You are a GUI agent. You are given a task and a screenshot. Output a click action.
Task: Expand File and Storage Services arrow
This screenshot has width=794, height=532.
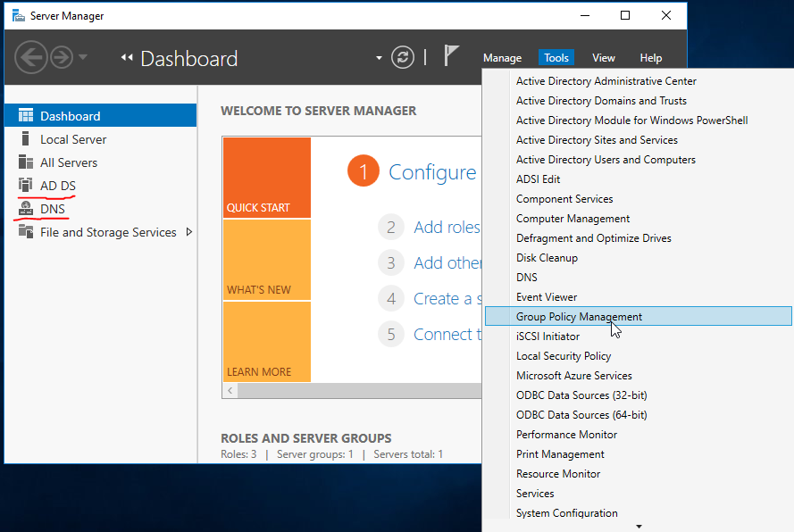[x=188, y=232]
